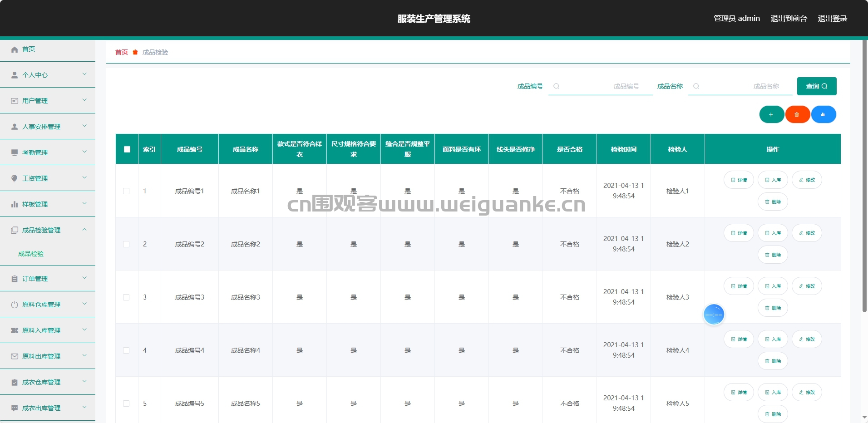The height and width of the screenshot is (423, 868).
Task: Click 删除 for row 成品编号1
Action: click(x=773, y=202)
